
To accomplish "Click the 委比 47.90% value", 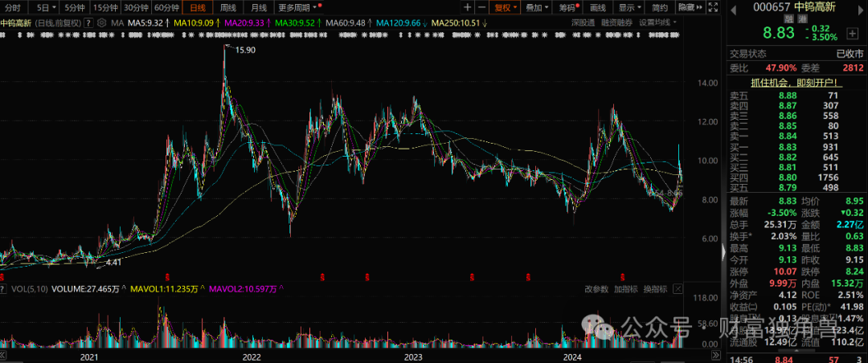I will [781, 68].
